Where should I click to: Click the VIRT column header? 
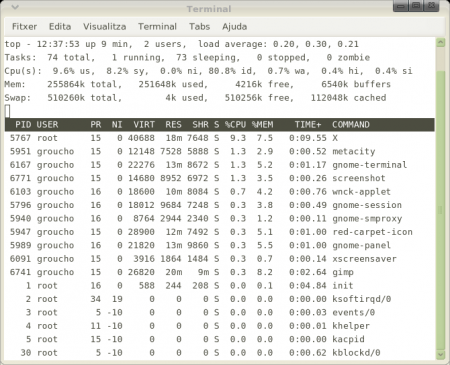click(x=144, y=125)
